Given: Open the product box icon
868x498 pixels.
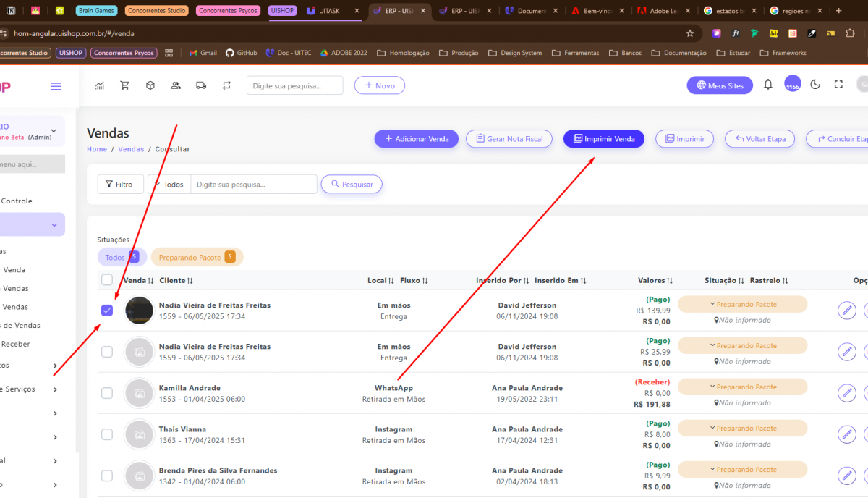Looking at the screenshot, I should click(x=150, y=85).
